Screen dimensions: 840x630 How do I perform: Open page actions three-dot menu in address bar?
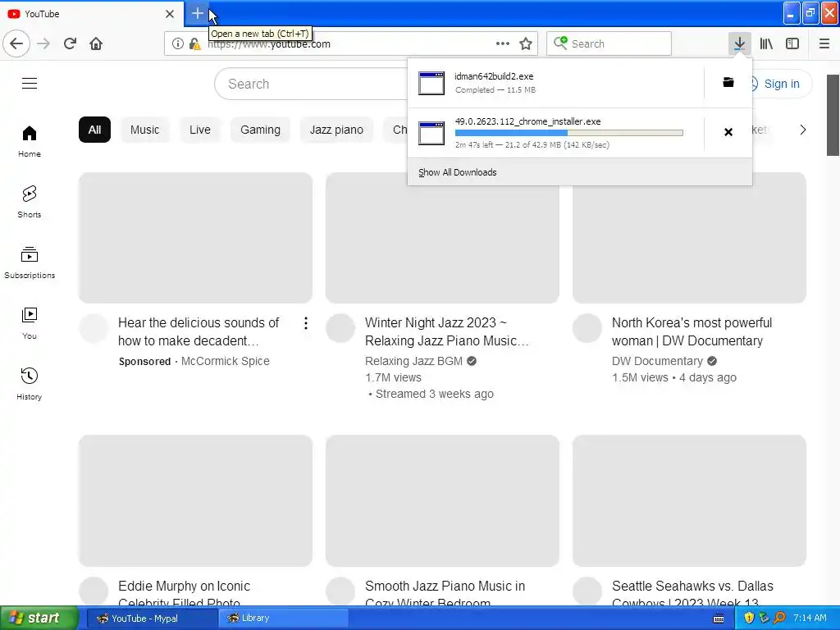[503, 43]
